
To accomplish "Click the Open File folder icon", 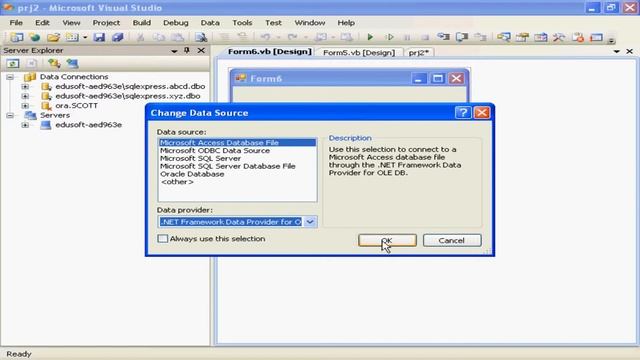I will tap(53, 38).
